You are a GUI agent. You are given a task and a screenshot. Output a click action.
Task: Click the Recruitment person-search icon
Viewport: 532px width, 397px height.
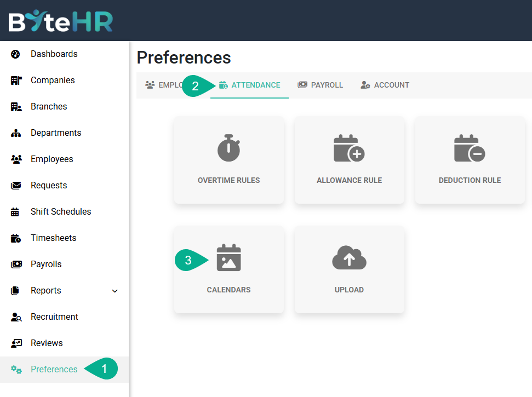(16, 317)
